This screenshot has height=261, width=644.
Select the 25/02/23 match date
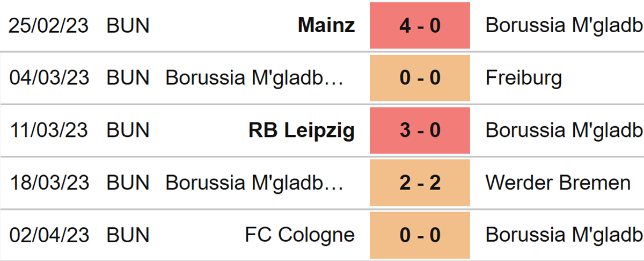pos(49,25)
